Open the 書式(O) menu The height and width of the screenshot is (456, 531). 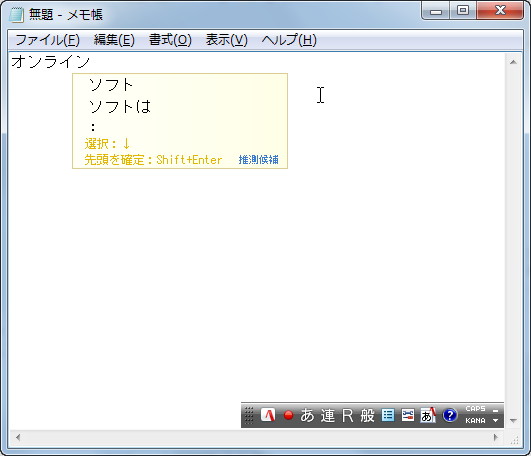[170, 40]
